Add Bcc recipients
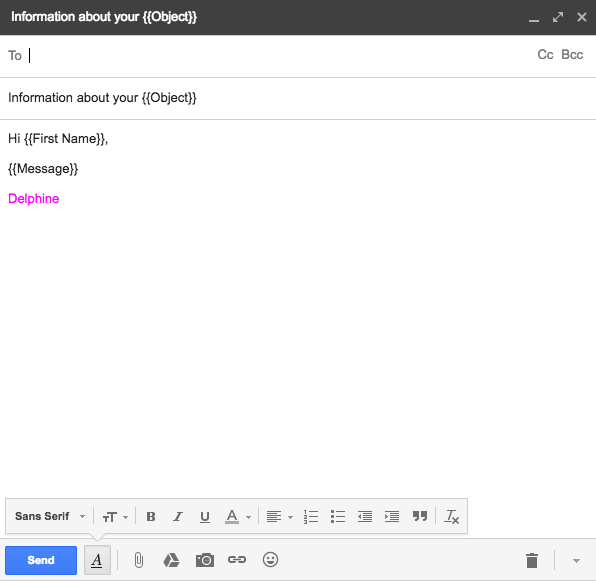The image size is (596, 581). (572, 55)
